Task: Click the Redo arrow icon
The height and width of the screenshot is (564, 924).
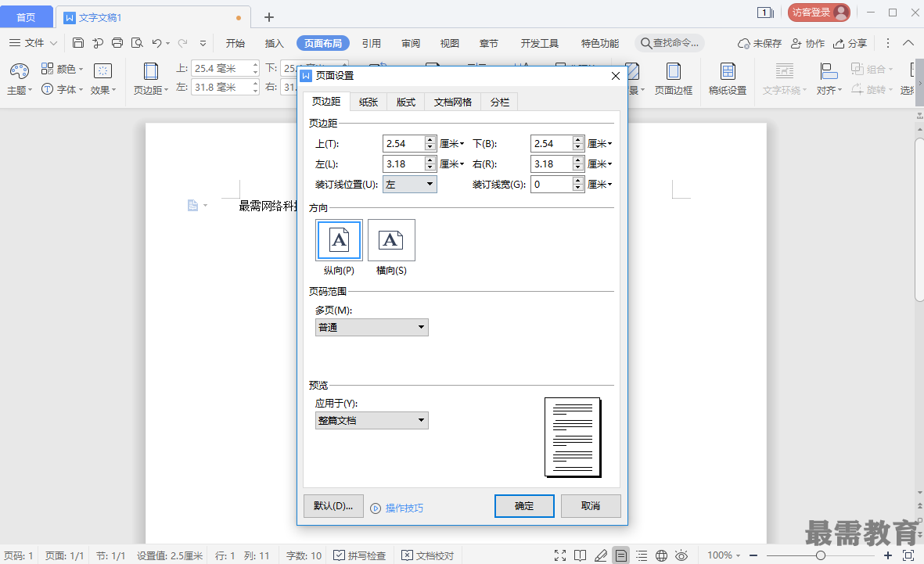Action: click(x=182, y=42)
